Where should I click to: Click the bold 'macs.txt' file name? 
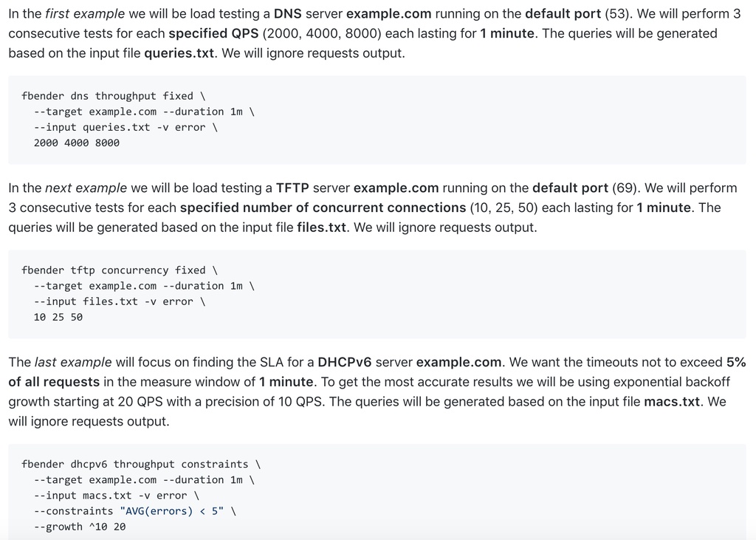(672, 402)
